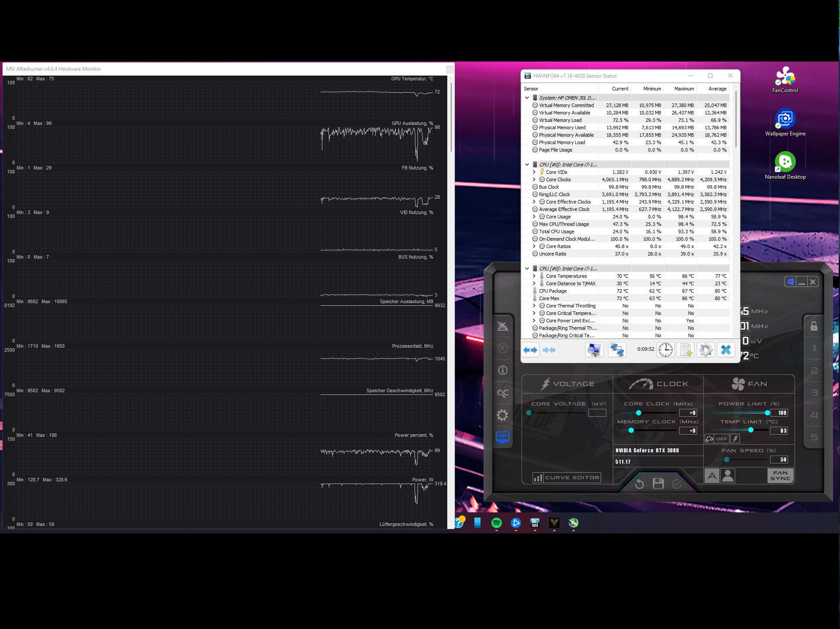Toggle the profile lock icon
Screen dimensions: 840x629
814,326
